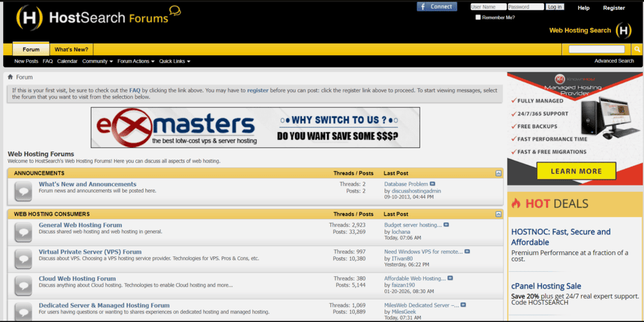
Task: Go to last post icon beside Affordable Web Hosting
Action: click(x=450, y=278)
